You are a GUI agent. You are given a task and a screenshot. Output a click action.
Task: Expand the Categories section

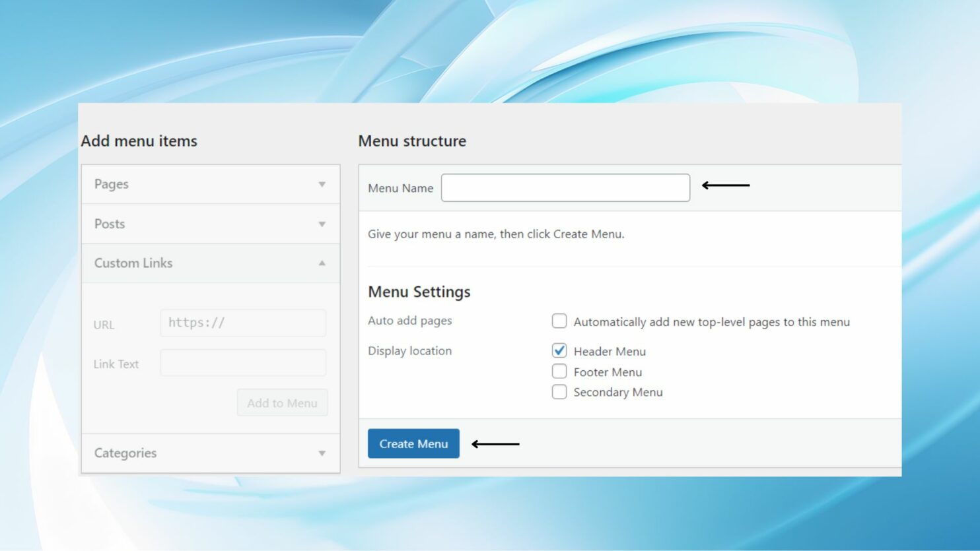click(211, 453)
